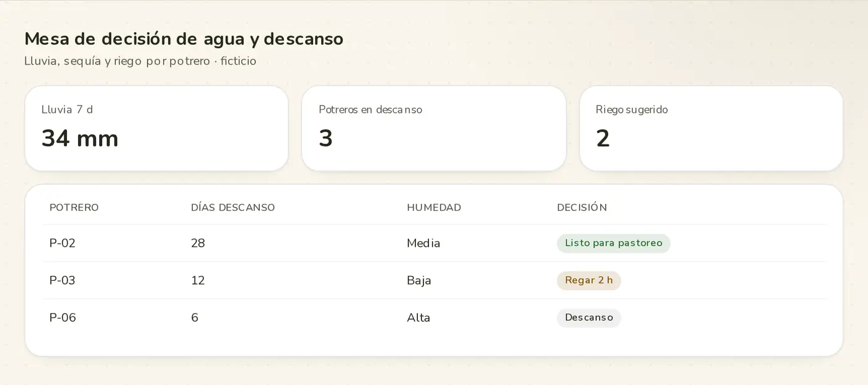Click the title 'Mesa de decisión de agua y descanso'

pyautogui.click(x=184, y=38)
